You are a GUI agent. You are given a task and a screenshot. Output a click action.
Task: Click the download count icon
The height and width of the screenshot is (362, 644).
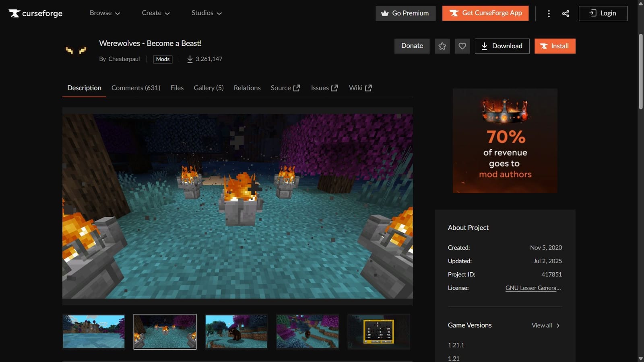189,59
